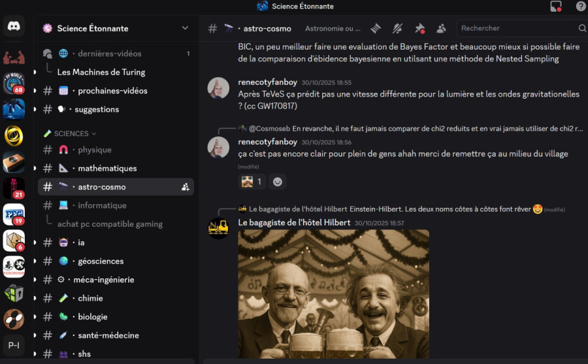Open the Threads icon in channel header
Viewport: 588px width, 364px height.
point(376,28)
